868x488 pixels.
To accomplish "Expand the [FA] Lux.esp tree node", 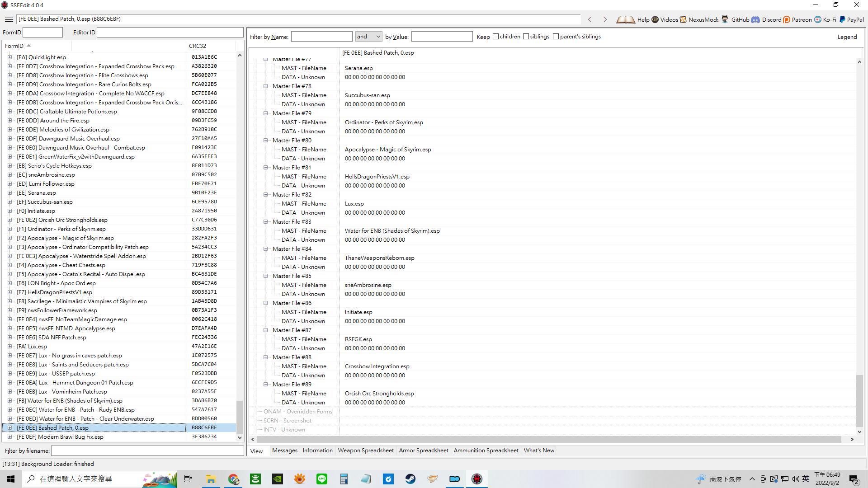I will coord(9,347).
